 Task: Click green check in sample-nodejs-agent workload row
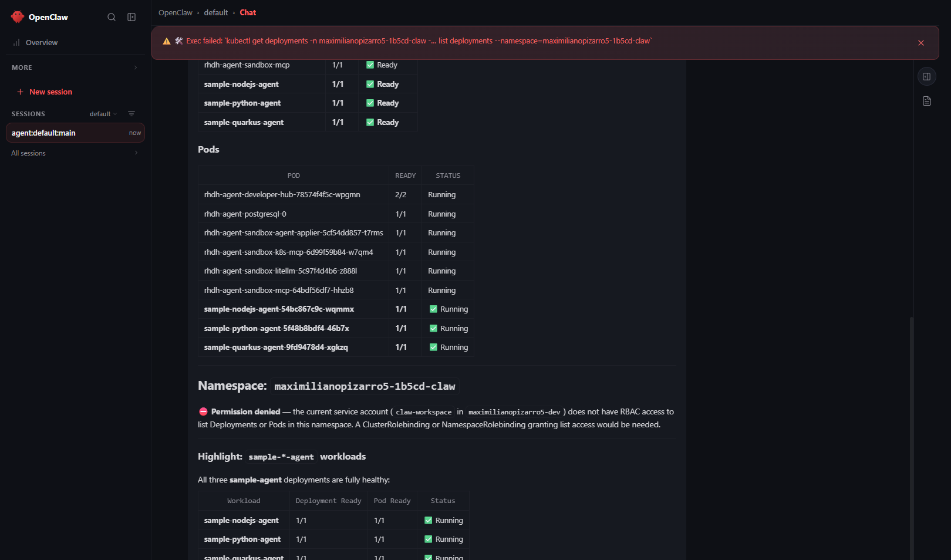click(x=429, y=520)
